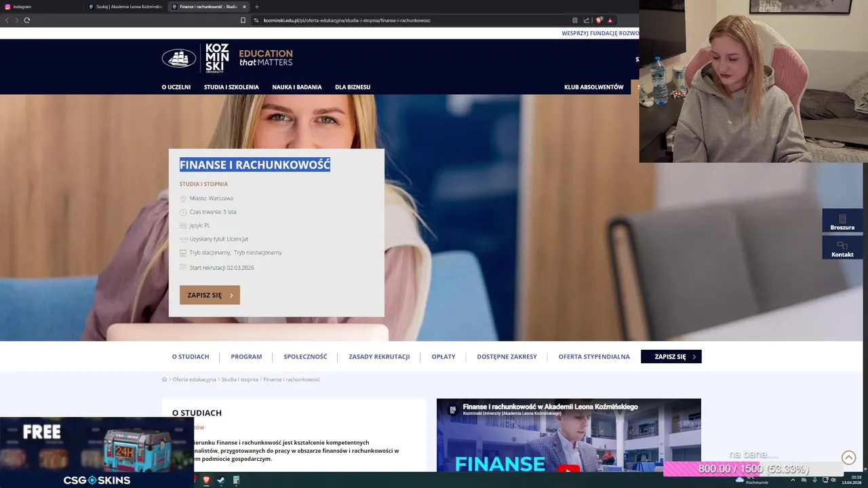Open the KLUB ABSOLWENTÓW link
The image size is (868, 488).
(x=593, y=87)
